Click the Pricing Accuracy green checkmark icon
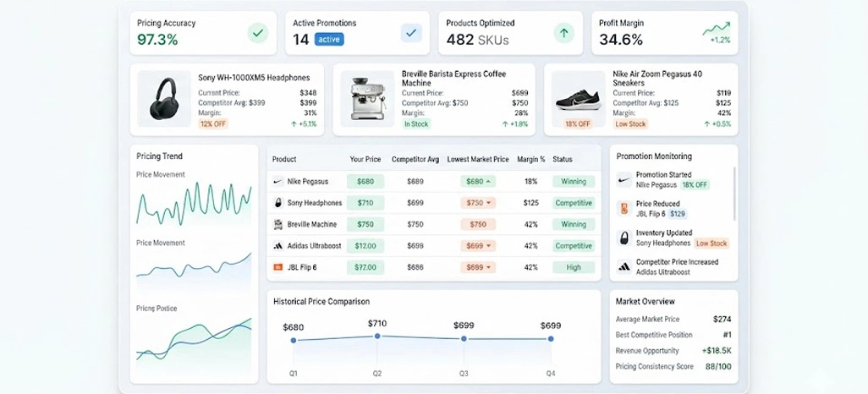 [257, 33]
